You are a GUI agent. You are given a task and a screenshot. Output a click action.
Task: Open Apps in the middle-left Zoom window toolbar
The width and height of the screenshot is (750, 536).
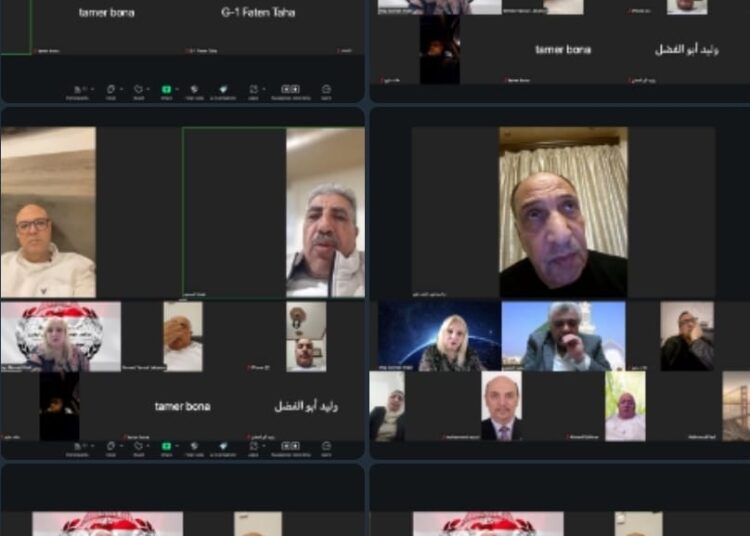253,449
